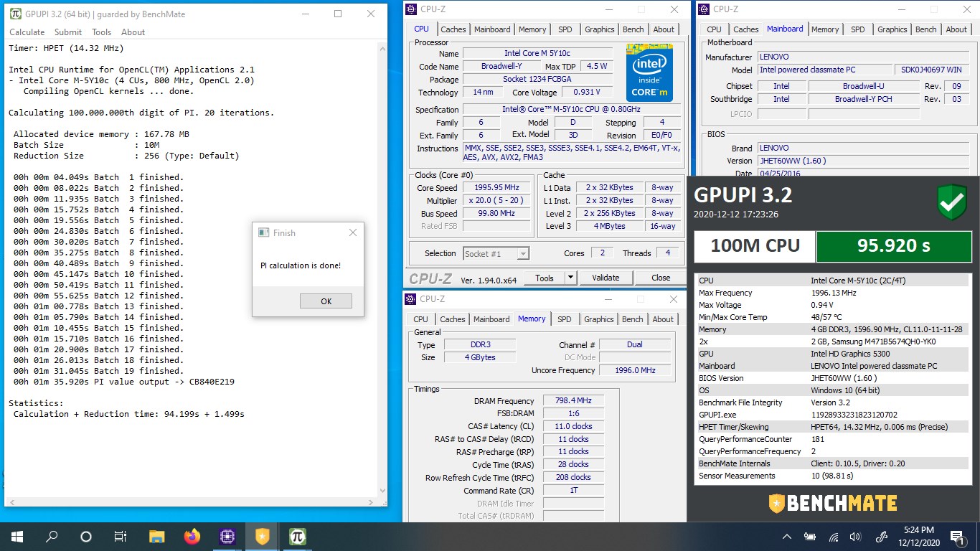Image resolution: width=980 pixels, height=551 pixels.
Task: Click the Validate button in CPU-Z
Action: pyautogui.click(x=606, y=278)
